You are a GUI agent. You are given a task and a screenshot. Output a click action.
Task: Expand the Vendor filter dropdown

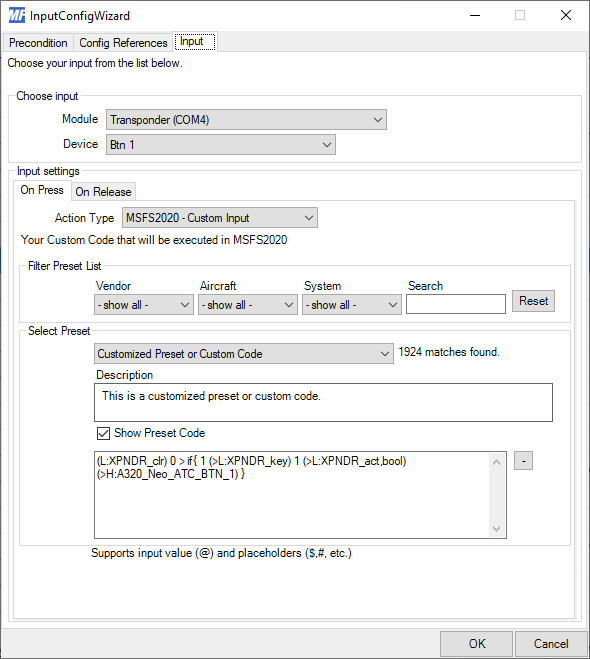[144, 305]
